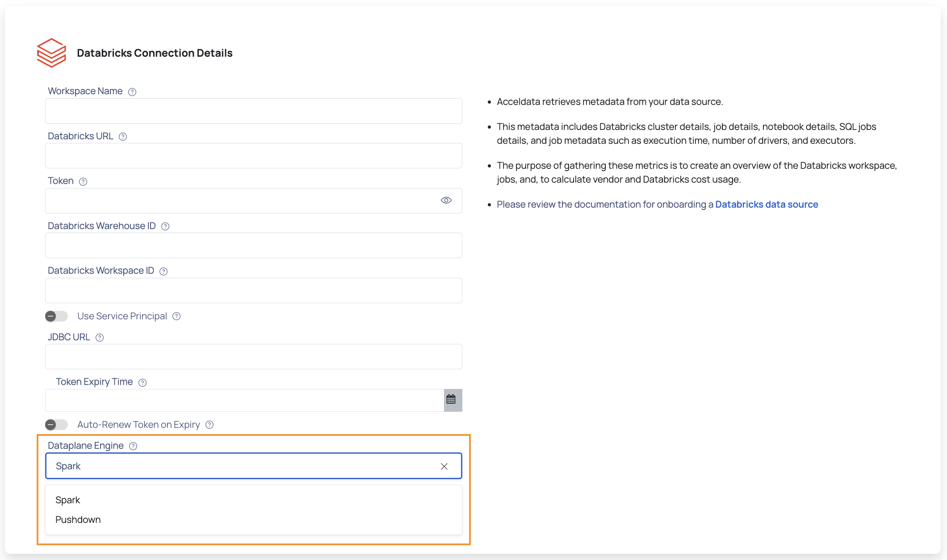Image resolution: width=947 pixels, height=560 pixels.
Task: Show token using the eye icon
Action: click(446, 200)
